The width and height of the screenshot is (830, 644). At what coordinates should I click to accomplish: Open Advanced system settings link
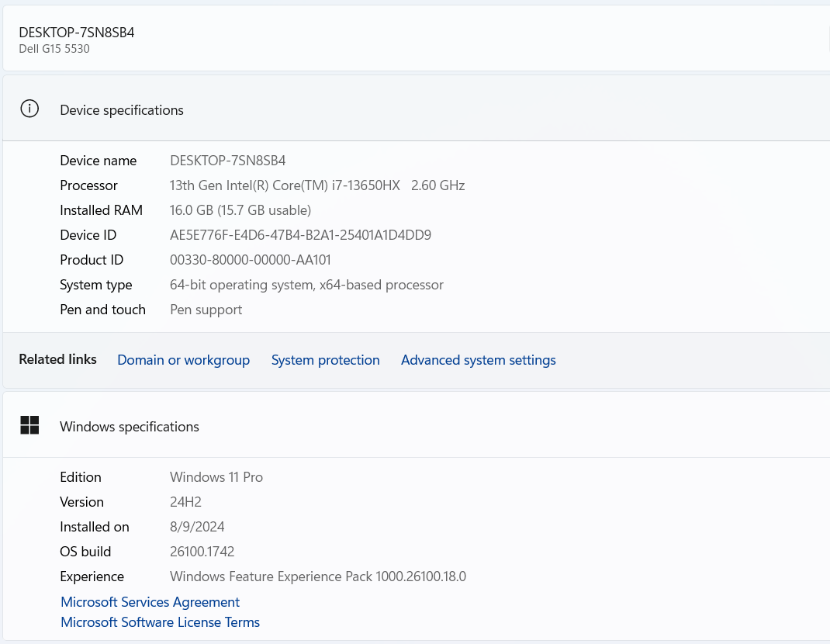[478, 360]
